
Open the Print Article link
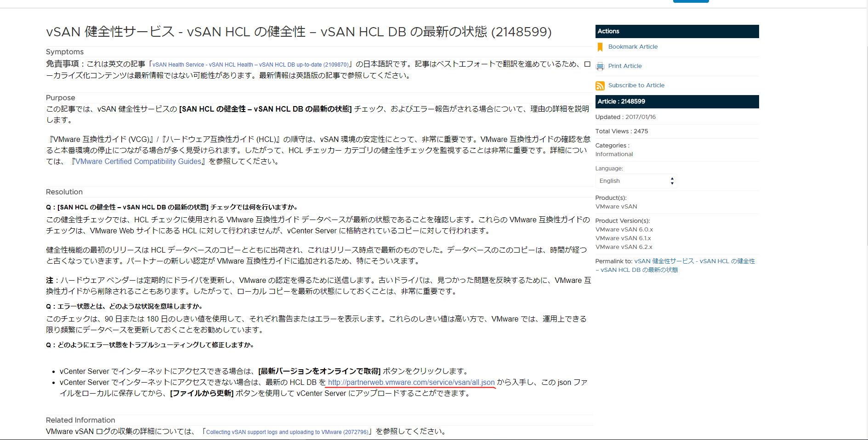625,66
